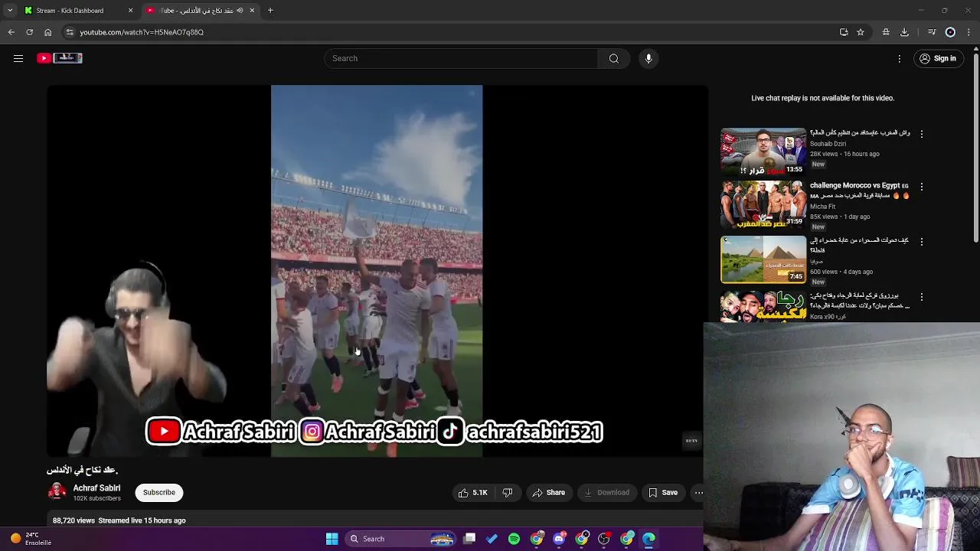
Task: Open the Souhaib Dziri video thumbnail
Action: 763,152
